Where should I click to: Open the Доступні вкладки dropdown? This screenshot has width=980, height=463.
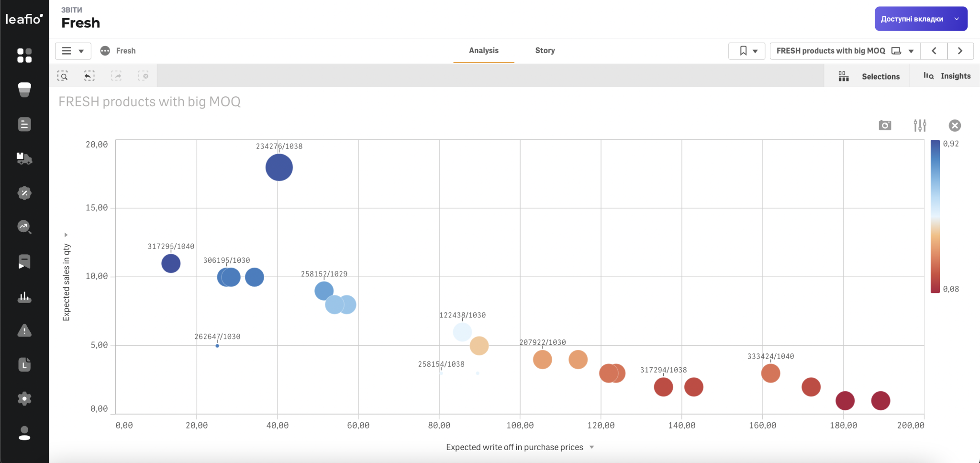[921, 19]
